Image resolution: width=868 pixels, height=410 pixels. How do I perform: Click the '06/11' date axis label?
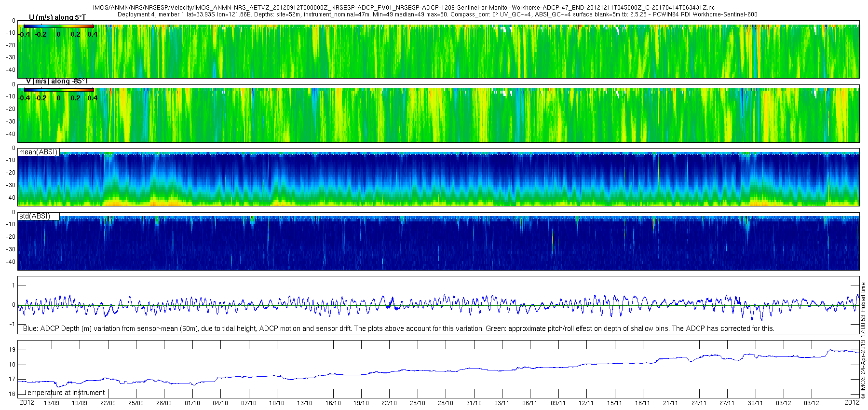click(530, 403)
